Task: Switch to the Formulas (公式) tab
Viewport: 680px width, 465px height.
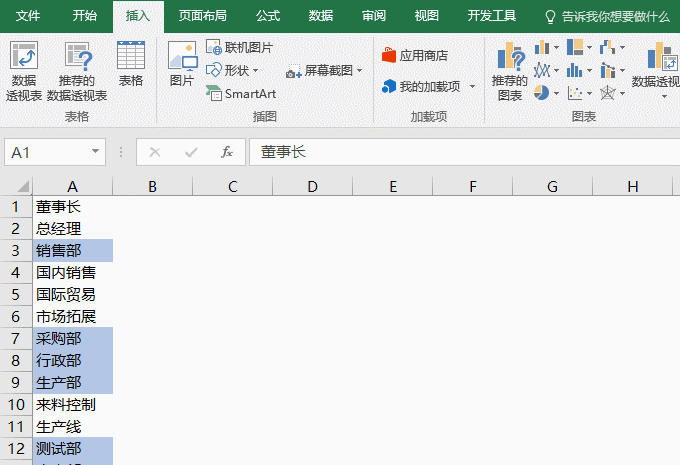Action: click(268, 16)
